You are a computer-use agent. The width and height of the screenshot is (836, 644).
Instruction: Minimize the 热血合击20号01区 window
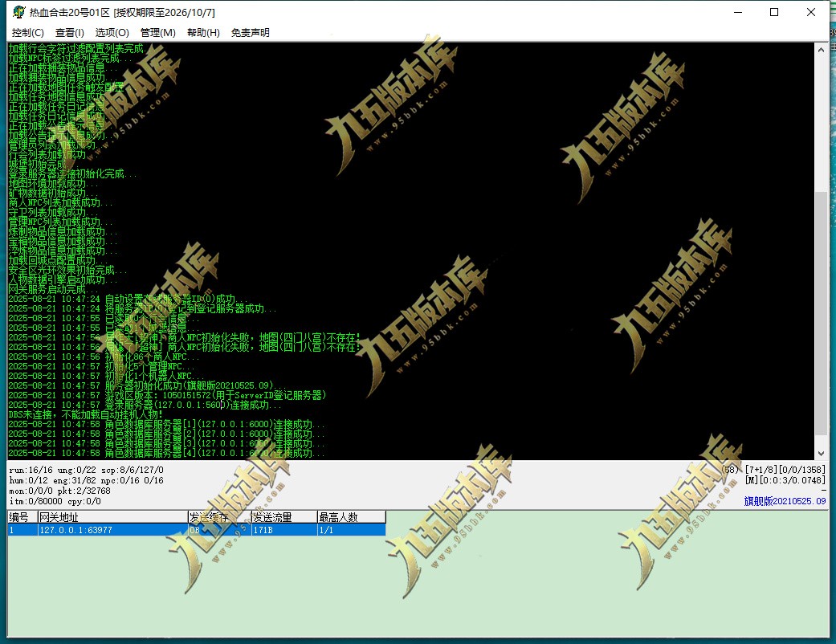point(738,12)
